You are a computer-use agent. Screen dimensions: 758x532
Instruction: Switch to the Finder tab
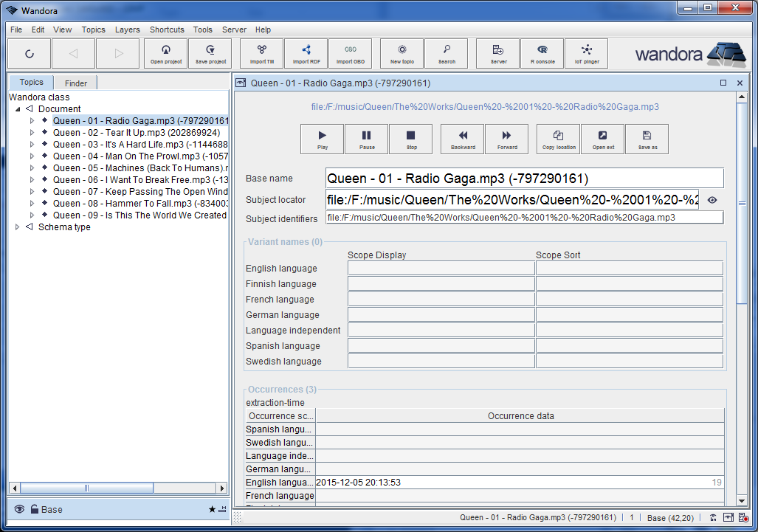75,83
